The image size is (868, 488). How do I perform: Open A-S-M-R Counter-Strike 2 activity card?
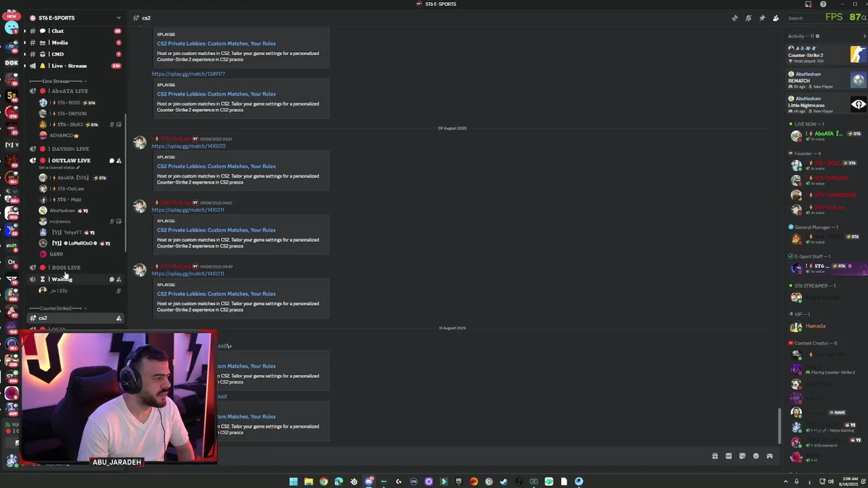click(826, 55)
